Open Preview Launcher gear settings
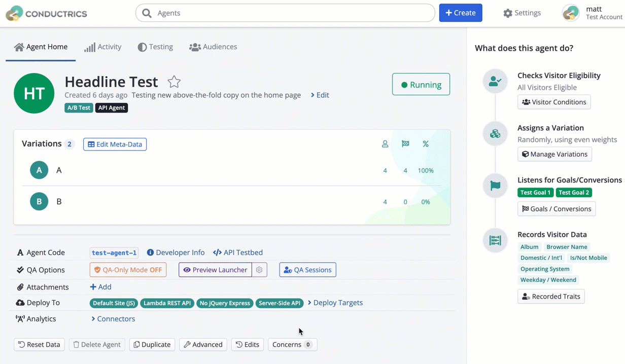The image size is (625, 364). tap(259, 270)
